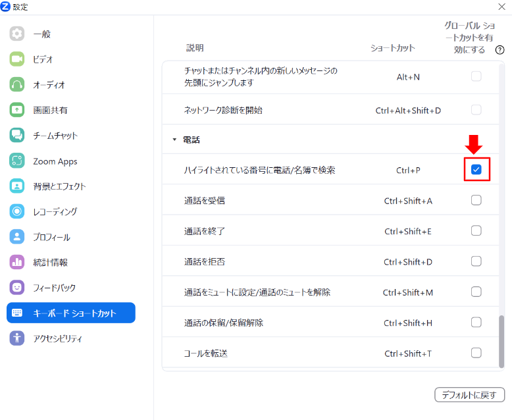Viewport: 512px width, 420px height.
Task: Edit the Ctrl+Shift+T shortcut
Action: coord(408,354)
